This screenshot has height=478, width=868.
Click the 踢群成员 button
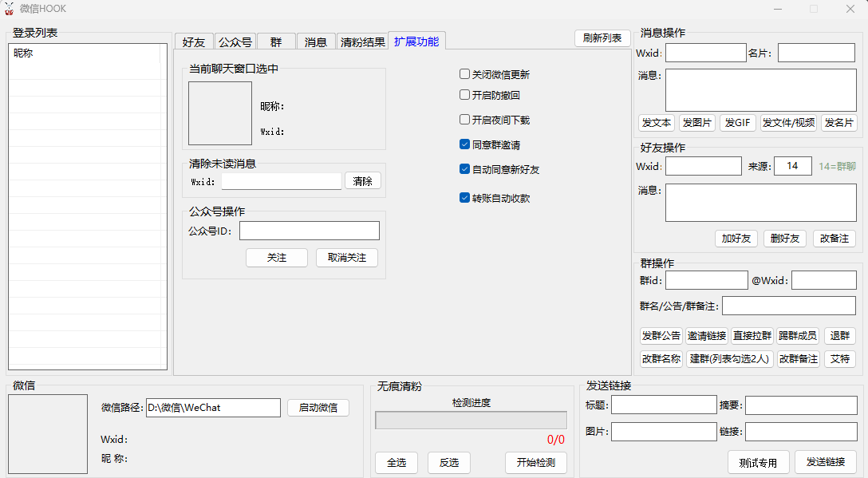pos(797,336)
